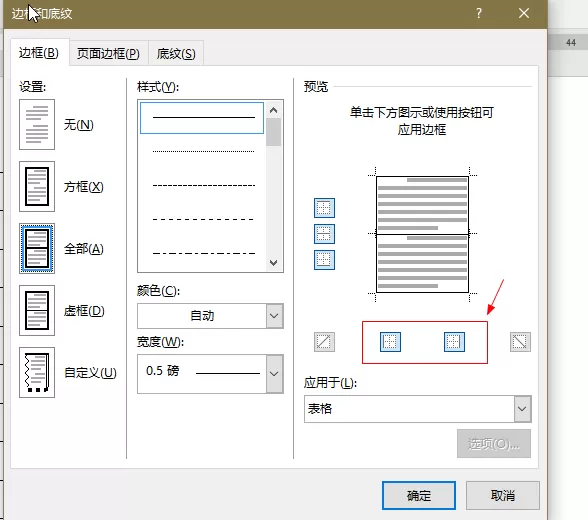Click the style list scroll-down arrow
588x520 pixels.
(273, 262)
